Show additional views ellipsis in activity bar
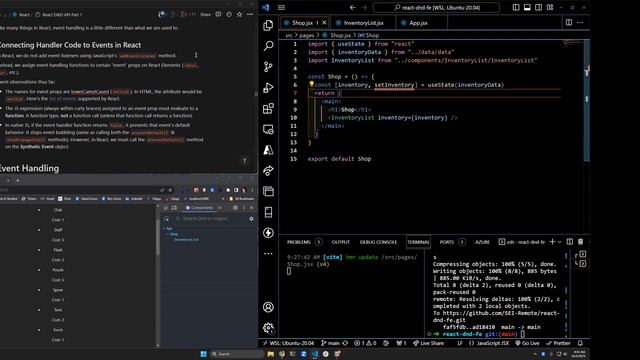 (x=268, y=253)
